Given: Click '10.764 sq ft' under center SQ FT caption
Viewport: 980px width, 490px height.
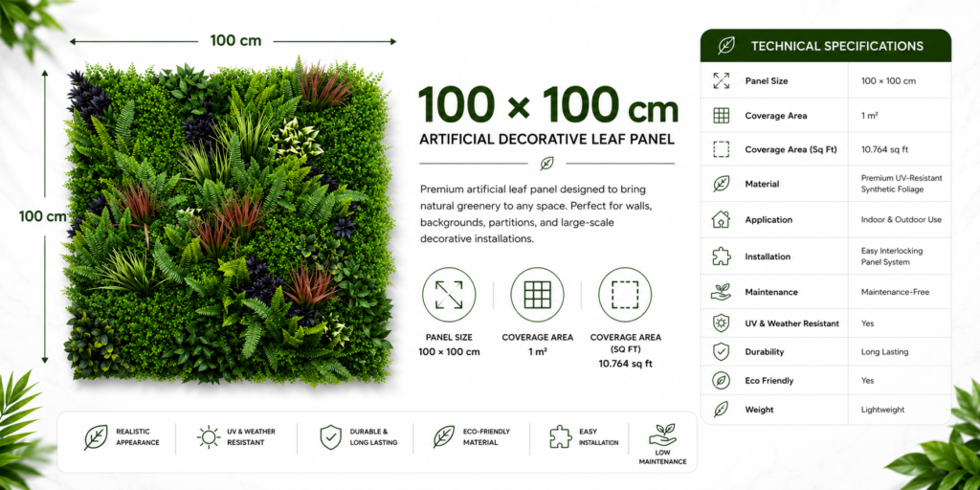Looking at the screenshot, I should (x=625, y=363).
